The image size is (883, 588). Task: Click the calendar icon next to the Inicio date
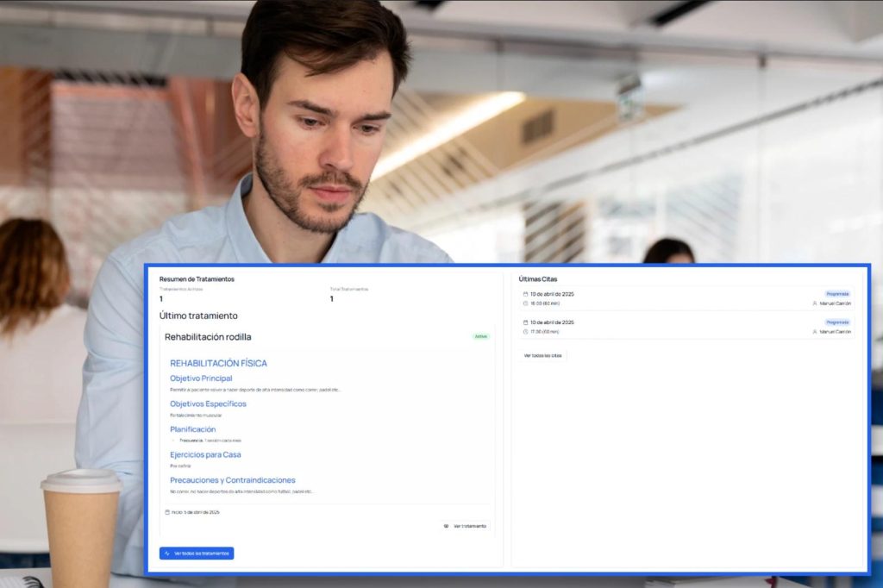tap(167, 512)
